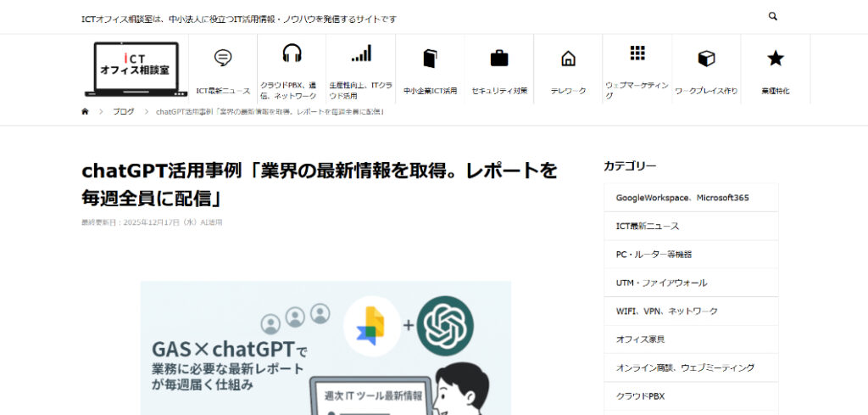Select the house テレワーク icon
Viewport: 868px width, 415px height.
(568, 59)
